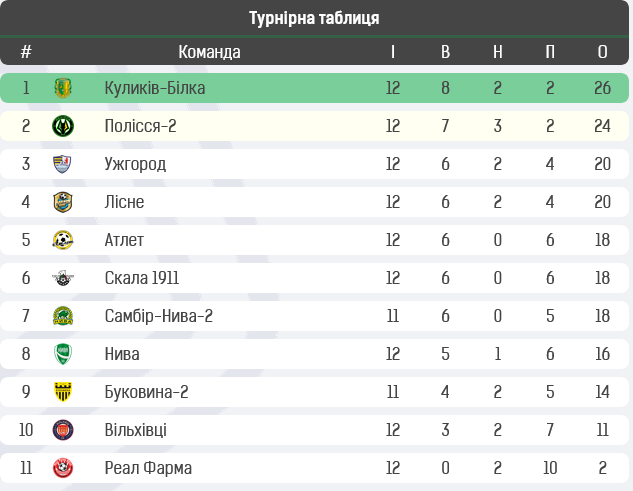
Task: Click the Реал Фарма team logo
Action: pyautogui.click(x=63, y=468)
